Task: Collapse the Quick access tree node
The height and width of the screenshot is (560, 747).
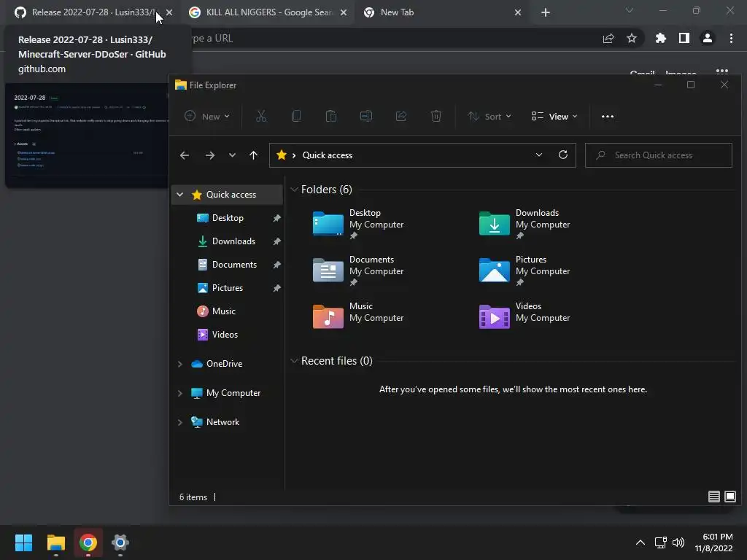Action: [x=179, y=194]
